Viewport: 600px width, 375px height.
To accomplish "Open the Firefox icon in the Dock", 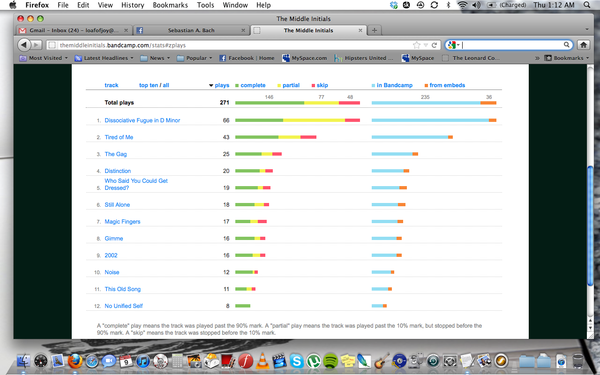I will 75,361.
